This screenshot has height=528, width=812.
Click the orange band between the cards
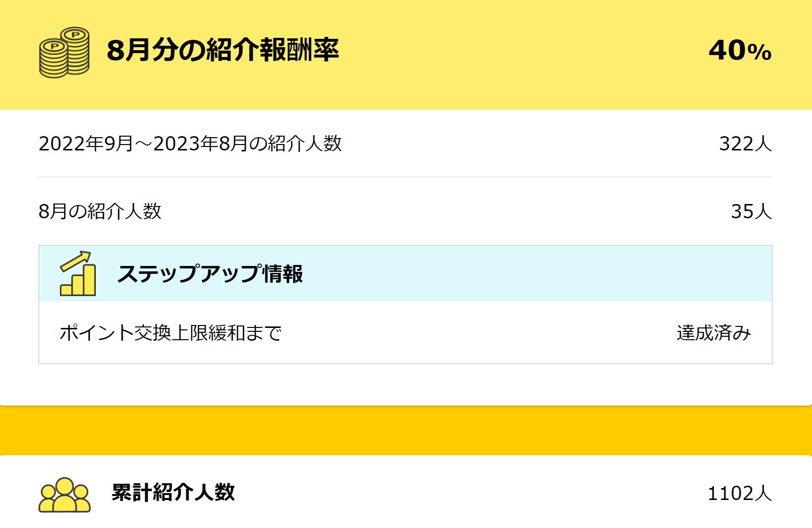(x=406, y=431)
